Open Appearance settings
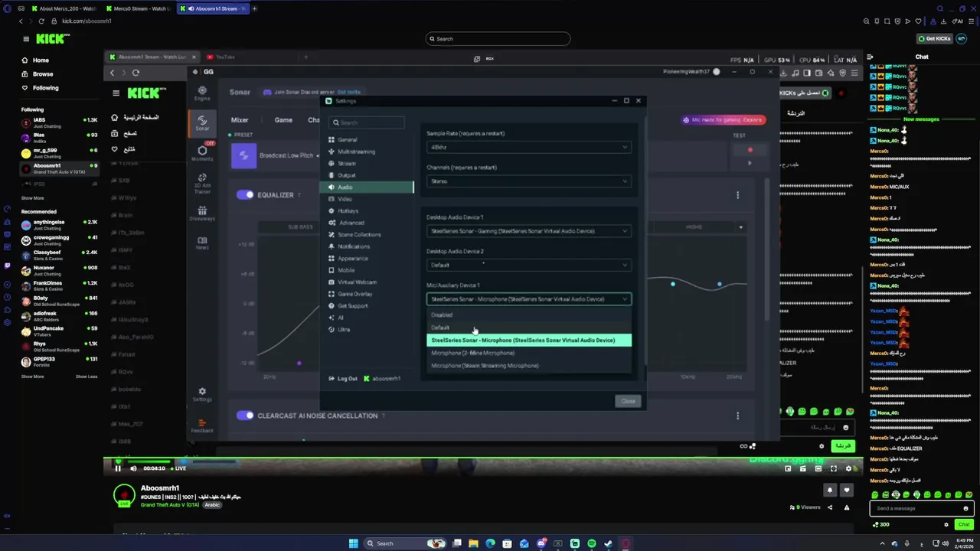Image resolution: width=980 pixels, height=551 pixels. 352,258
